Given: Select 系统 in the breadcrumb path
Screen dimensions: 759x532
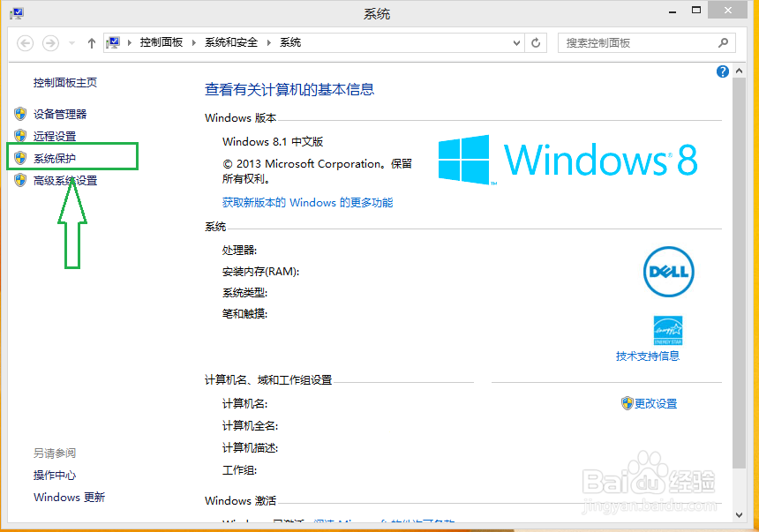Looking at the screenshot, I should [x=290, y=42].
